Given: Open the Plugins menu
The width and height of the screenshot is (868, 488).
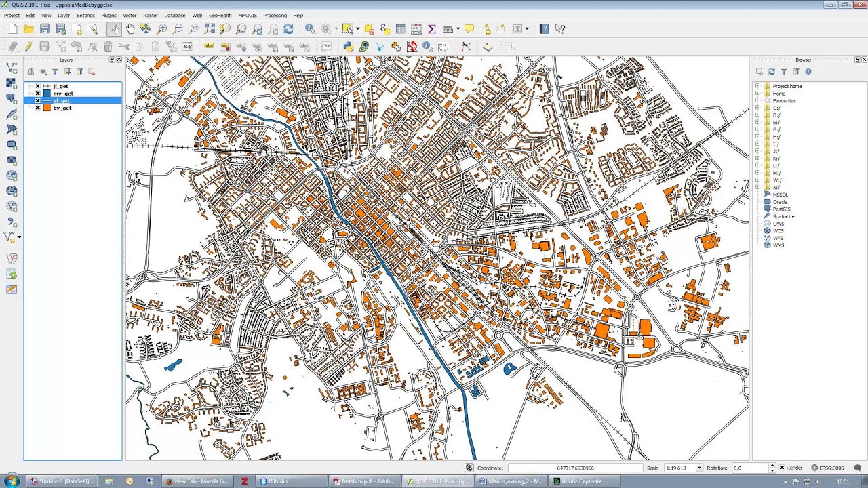Looking at the screenshot, I should coord(108,15).
